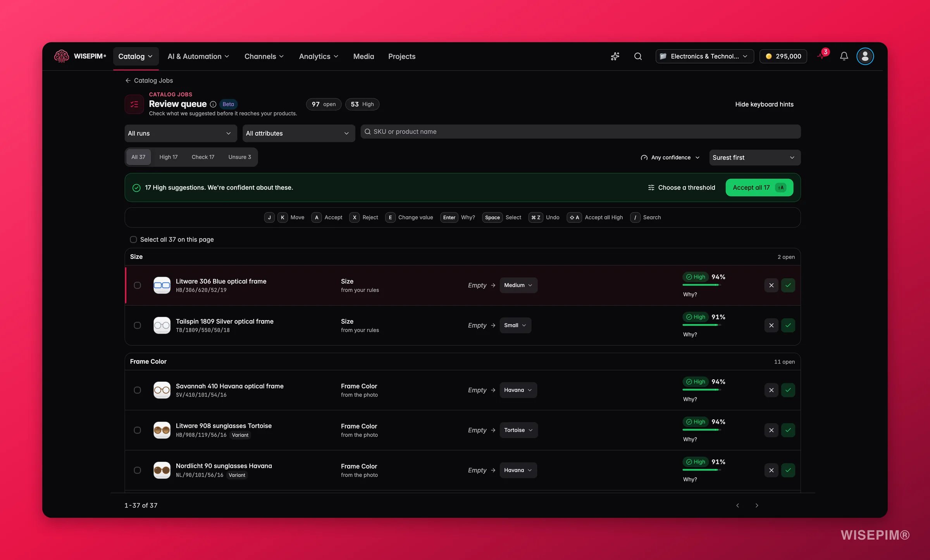930x560 pixels.
Task: Open the All attributes dropdown
Action: pos(298,133)
